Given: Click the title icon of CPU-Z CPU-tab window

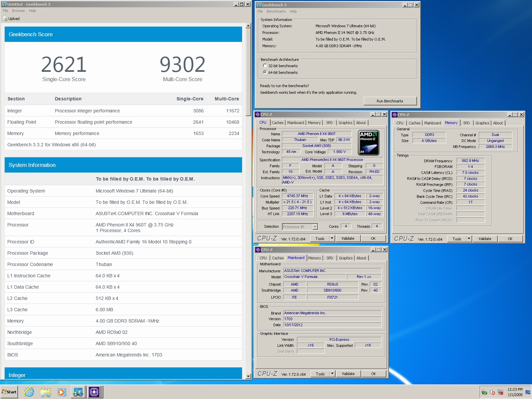Looking at the screenshot, I should [x=257, y=114].
